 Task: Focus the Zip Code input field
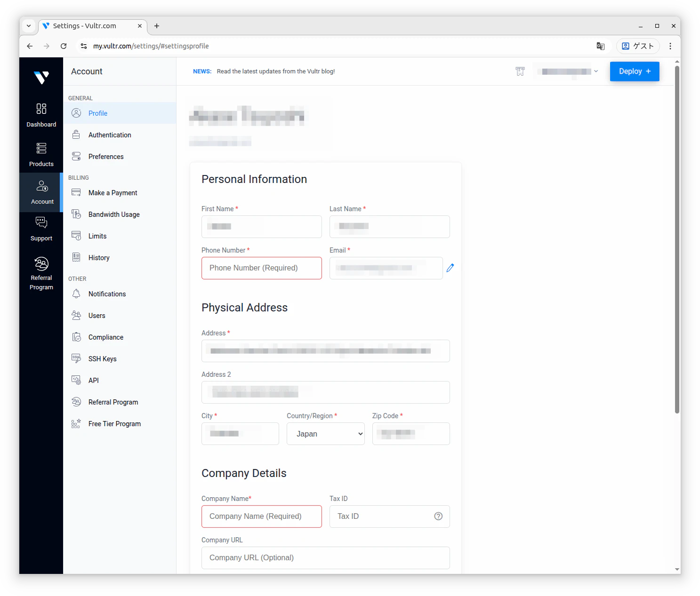[x=411, y=434]
